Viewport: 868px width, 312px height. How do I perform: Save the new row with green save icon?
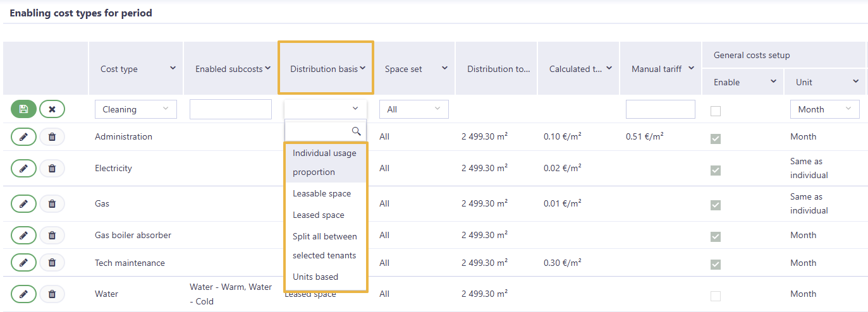tap(23, 109)
